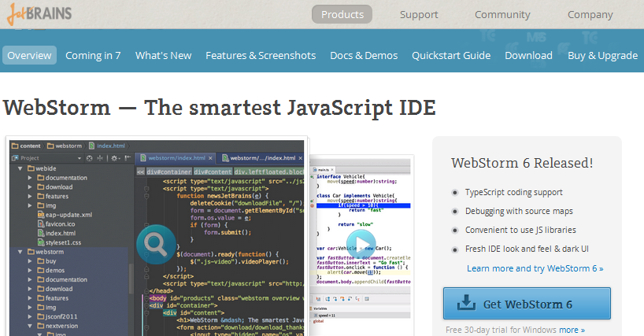Click the page heading WebStorm smartest JavaScript IDE
644x336 pixels.
coord(220,108)
